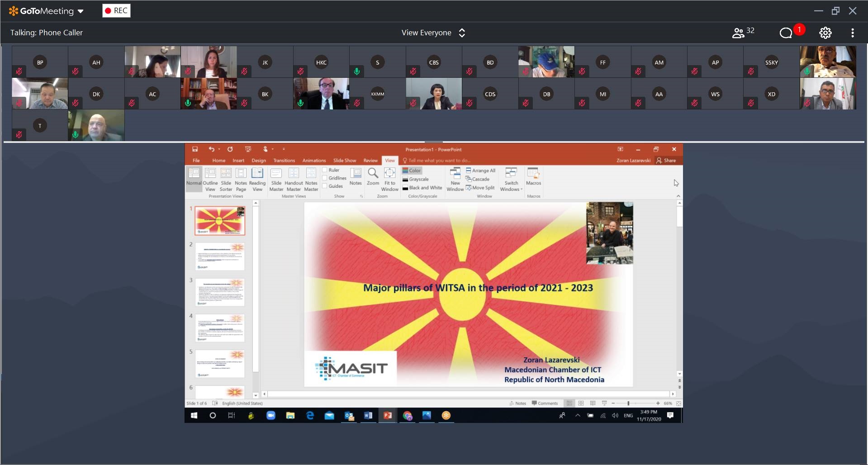
Task: Enable the Gridlines checkbox
Action: pos(324,178)
